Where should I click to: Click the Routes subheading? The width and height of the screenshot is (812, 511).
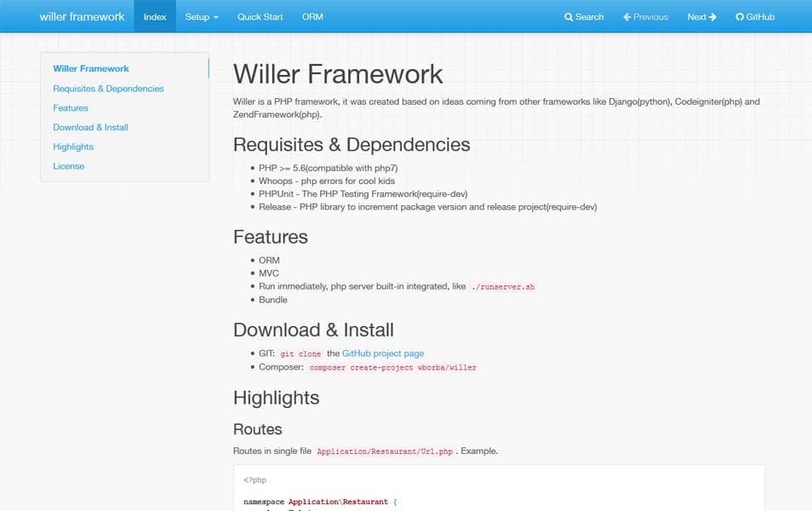257,429
